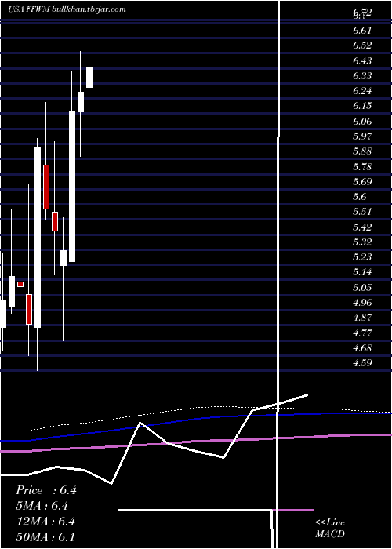Image resolution: width=392 pixels, height=549 pixels.
Task: Click the 5.51 price axis label
Action: click(x=362, y=212)
